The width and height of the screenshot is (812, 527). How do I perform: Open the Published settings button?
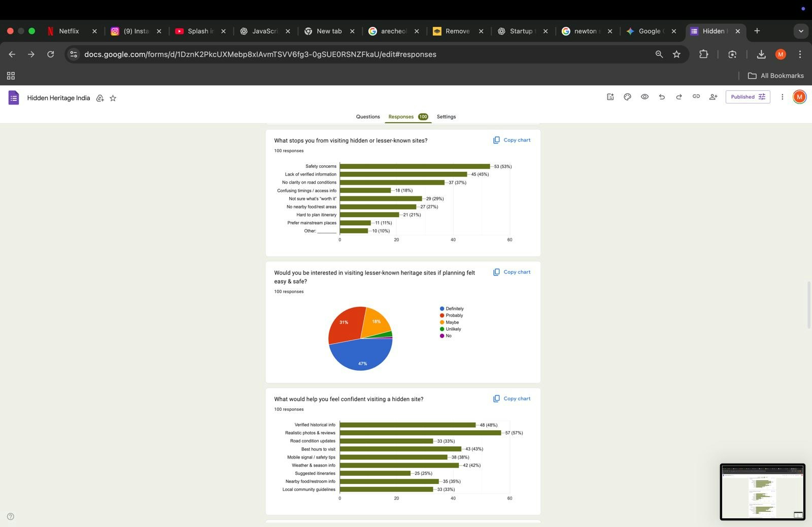coord(748,97)
